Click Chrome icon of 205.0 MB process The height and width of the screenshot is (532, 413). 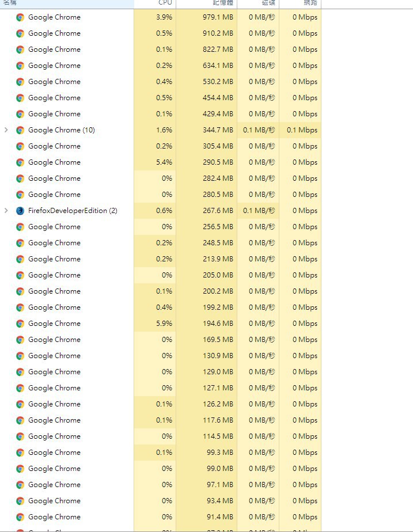(x=20, y=275)
